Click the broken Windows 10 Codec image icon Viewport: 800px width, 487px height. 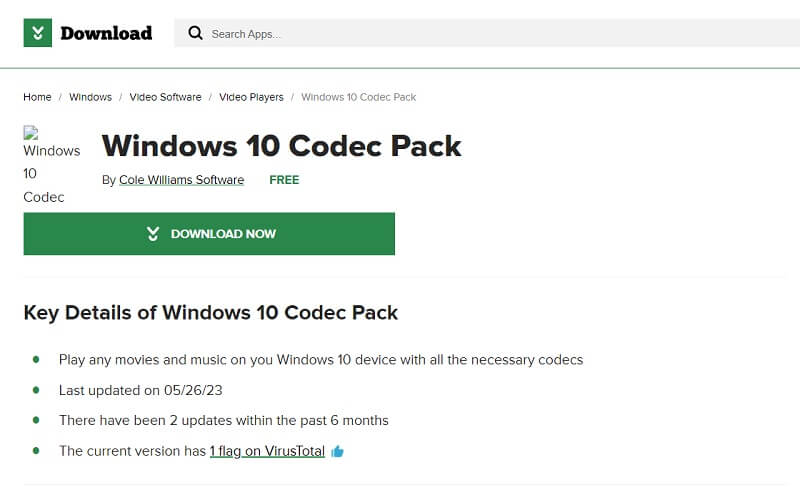[31, 133]
